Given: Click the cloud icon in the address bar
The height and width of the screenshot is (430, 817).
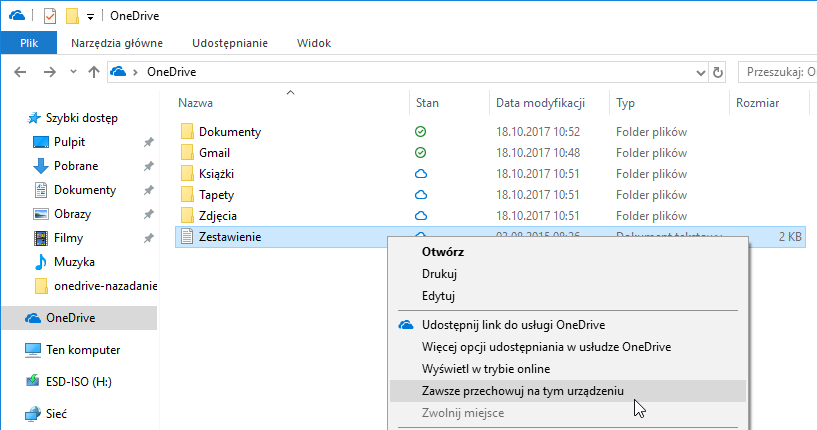Looking at the screenshot, I should click(x=118, y=71).
